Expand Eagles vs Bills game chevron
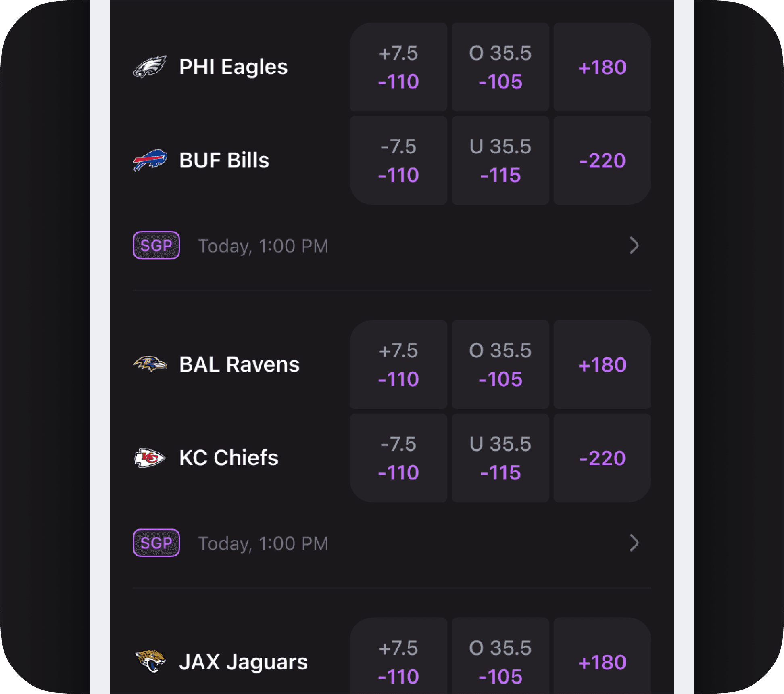This screenshot has height=694, width=784. tap(634, 245)
